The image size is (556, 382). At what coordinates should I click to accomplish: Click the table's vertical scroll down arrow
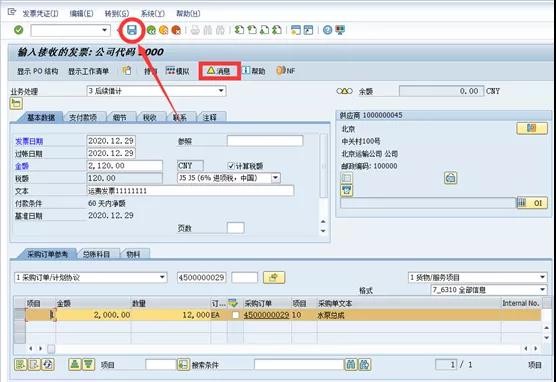tap(547, 337)
